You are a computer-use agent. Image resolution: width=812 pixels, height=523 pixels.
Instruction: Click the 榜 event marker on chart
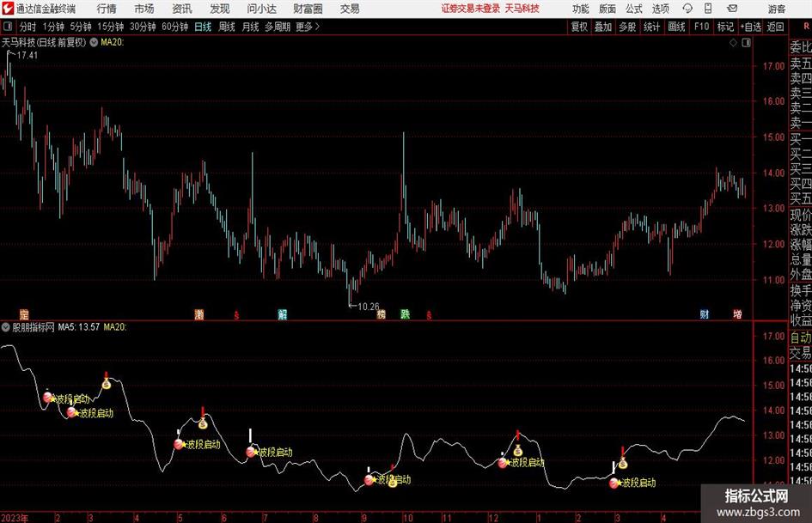(382, 314)
